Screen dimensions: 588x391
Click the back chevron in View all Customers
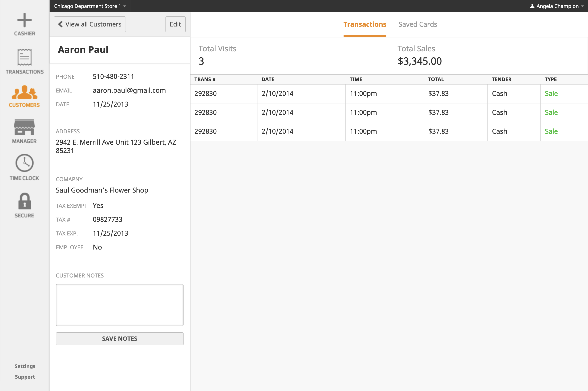pos(60,24)
